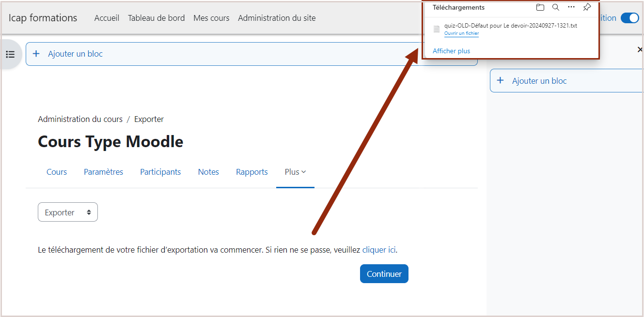Click the Continuer button
644x317 pixels.
384,274
